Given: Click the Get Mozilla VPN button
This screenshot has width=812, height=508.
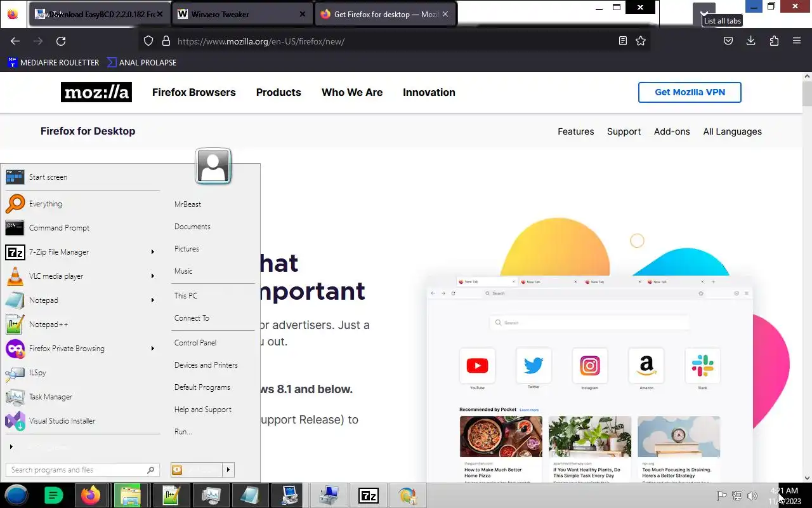Looking at the screenshot, I should pos(690,92).
